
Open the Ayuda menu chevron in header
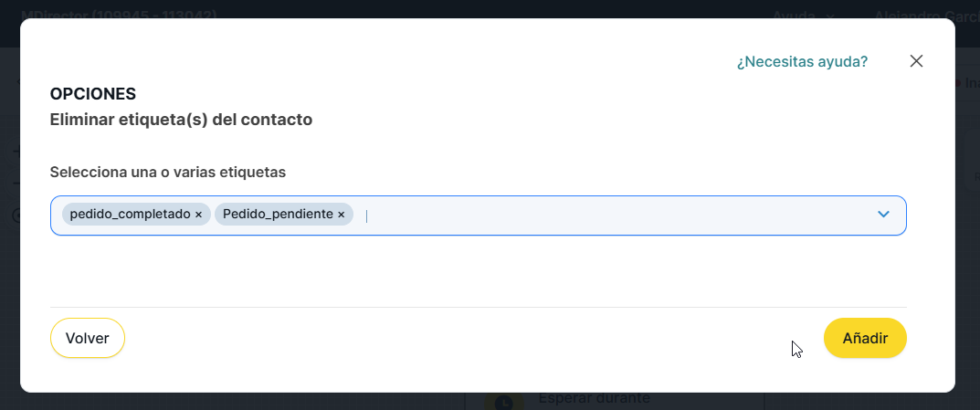coord(830,16)
